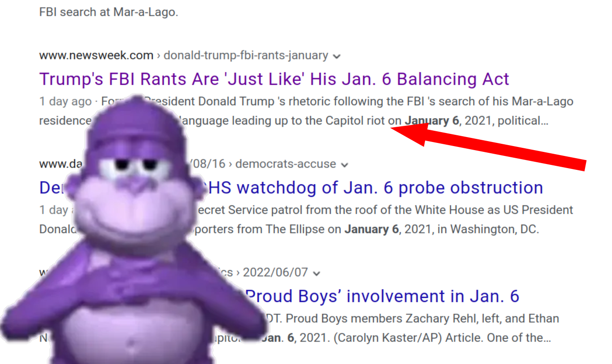
Task: Select the democrats-accuse breadcrumb text
Action: [285, 164]
